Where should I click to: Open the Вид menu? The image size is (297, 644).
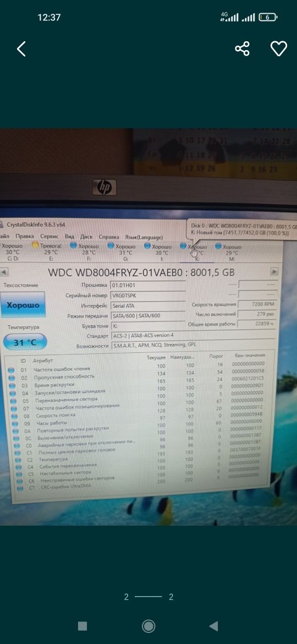click(70, 237)
